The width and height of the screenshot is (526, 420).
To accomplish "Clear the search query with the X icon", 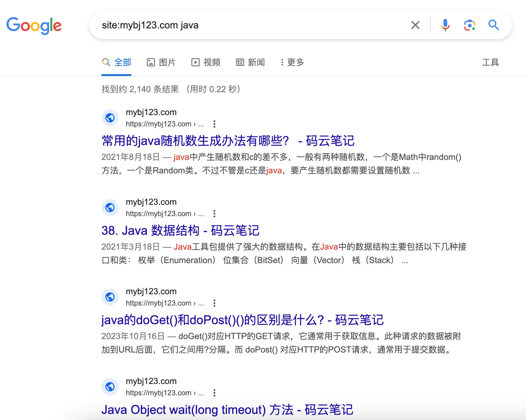I will pos(415,25).
